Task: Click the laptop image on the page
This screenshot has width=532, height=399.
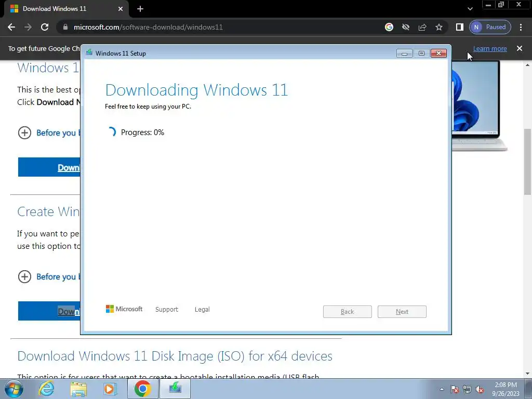Action: [479, 105]
